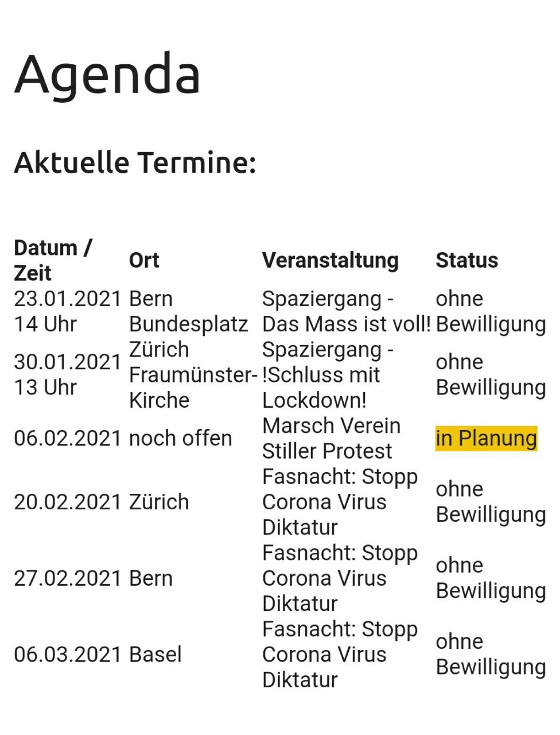This screenshot has width=560, height=735.
Task: Open the Schluss mit Lockdown event
Action: [327, 374]
